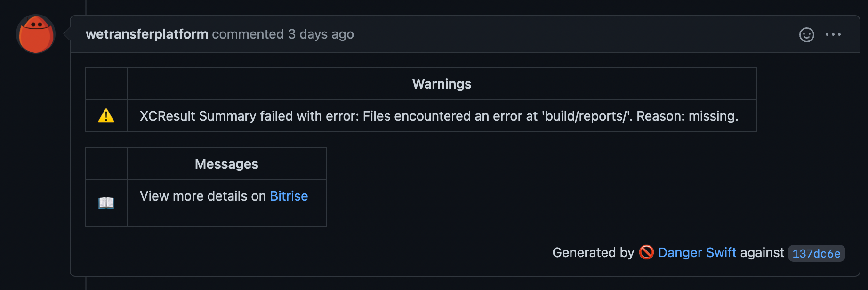Click the View more details message row
Viewport: 868px width, 290px height.
(x=224, y=196)
